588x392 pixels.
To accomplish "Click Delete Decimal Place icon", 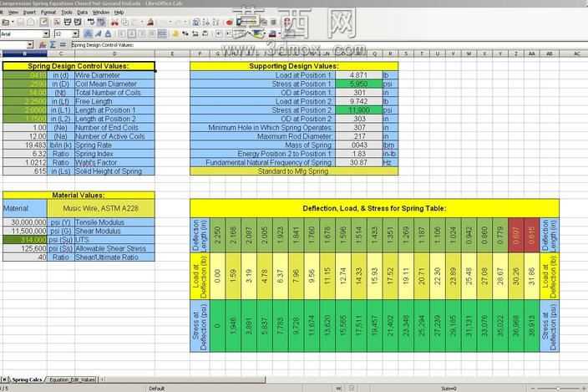I will coord(205,33).
